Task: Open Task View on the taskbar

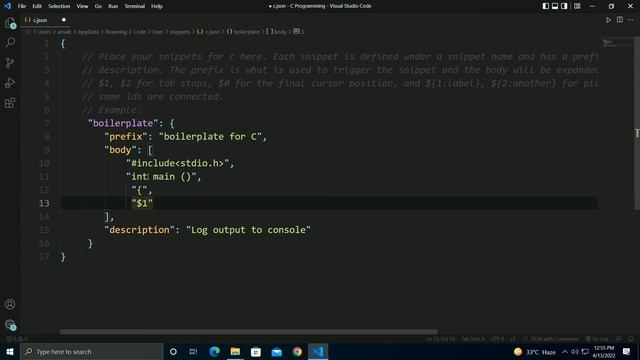Action: click(x=193, y=352)
